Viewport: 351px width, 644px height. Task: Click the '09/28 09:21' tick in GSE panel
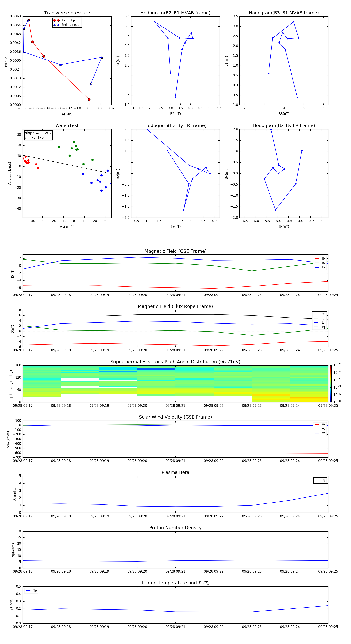pos(175,295)
